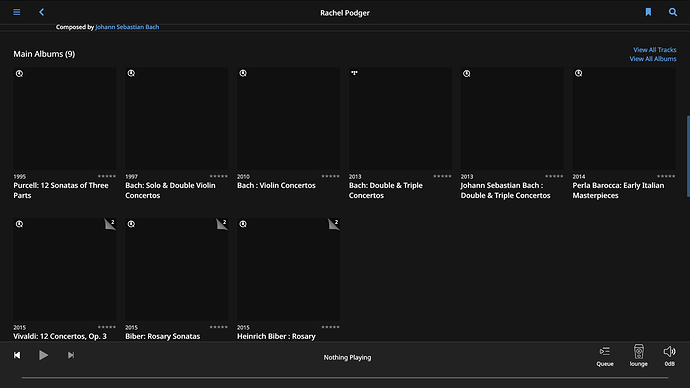Open the View All Tracks link
The height and width of the screenshot is (388, 690).
[x=655, y=50]
